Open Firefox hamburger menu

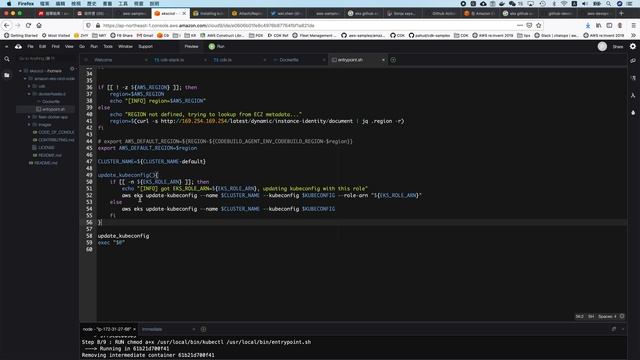pyautogui.click(x=633, y=25)
